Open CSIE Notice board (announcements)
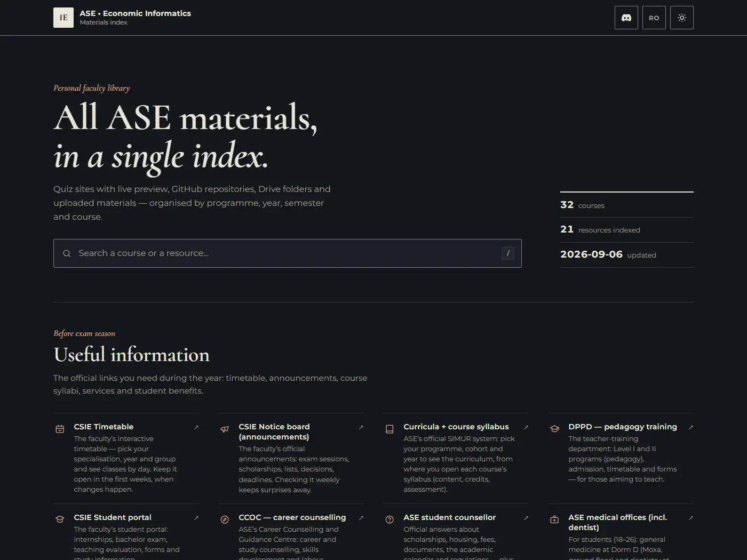The image size is (747, 560). (274, 431)
